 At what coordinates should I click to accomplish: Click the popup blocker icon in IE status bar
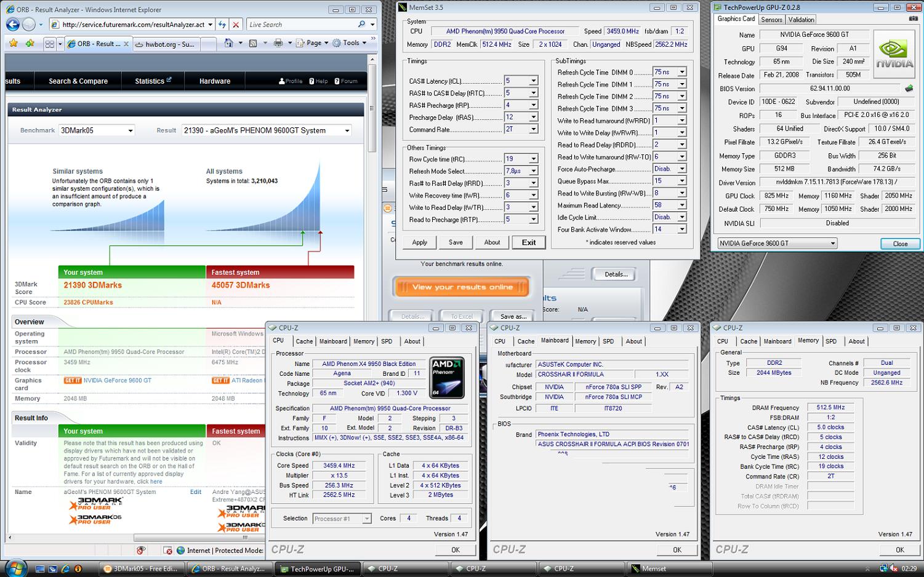pos(167,551)
